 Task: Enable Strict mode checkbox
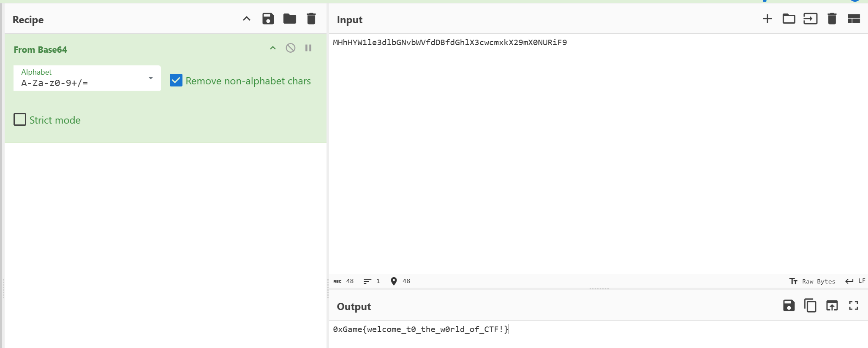click(x=20, y=120)
